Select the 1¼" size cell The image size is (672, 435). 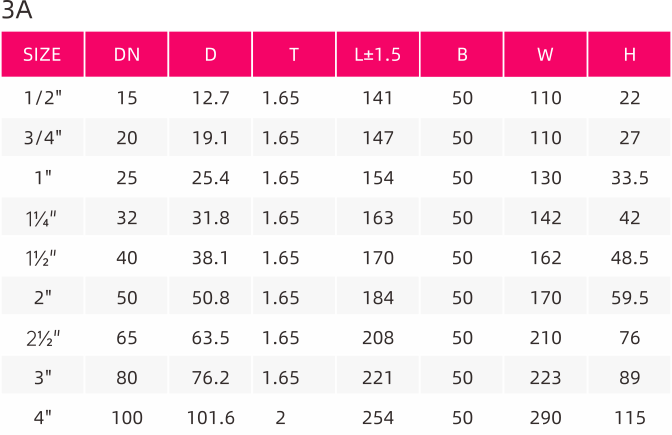coord(41,218)
